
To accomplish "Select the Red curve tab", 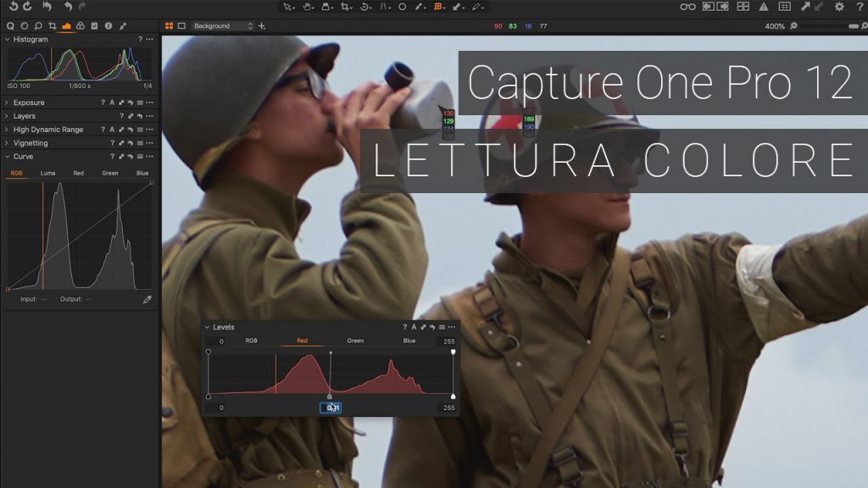I will coord(79,173).
